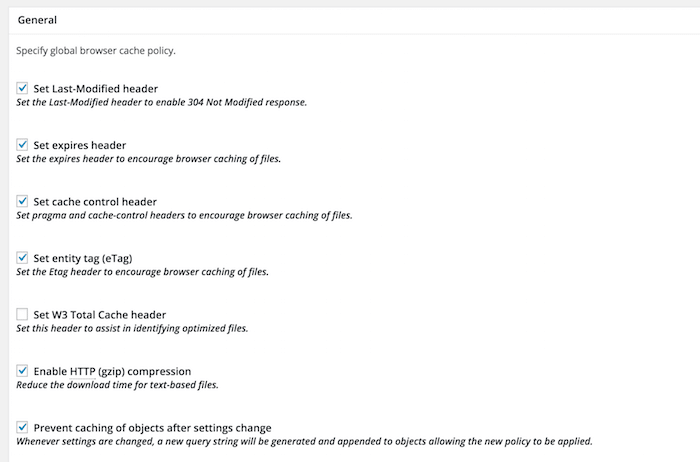Click the 304 Not Modified description line
The width and height of the screenshot is (700, 462).
[161, 102]
